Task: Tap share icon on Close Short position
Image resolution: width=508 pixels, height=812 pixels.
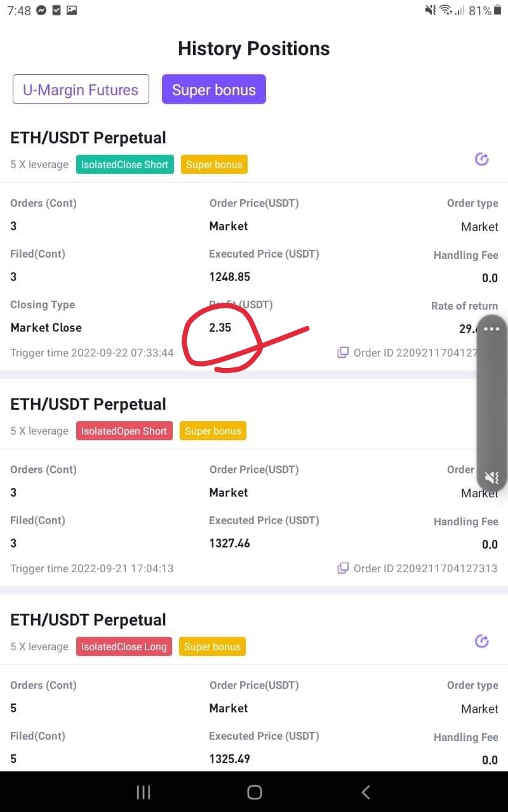Action: (482, 159)
